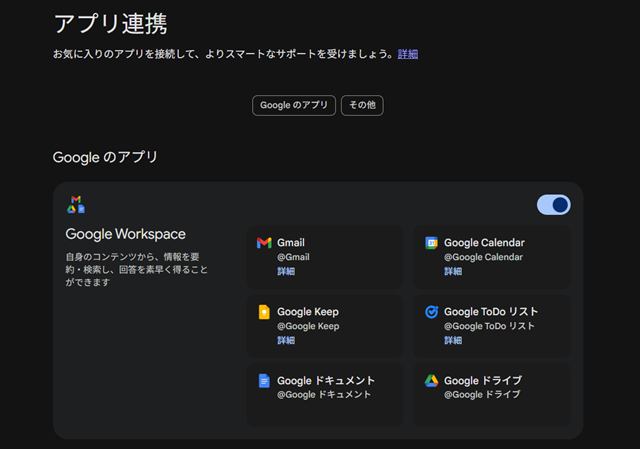Click the Google ToDo checkmark icon
Viewport: 640px width, 449px height.
pos(431,312)
